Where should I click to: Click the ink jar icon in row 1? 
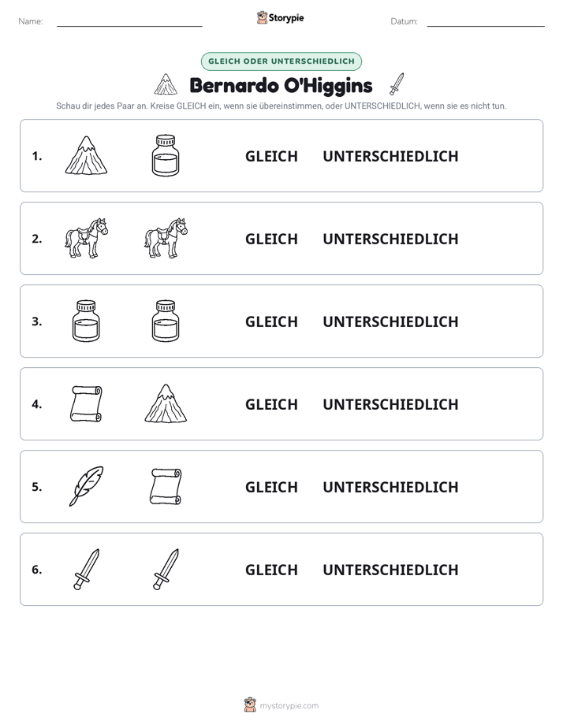coord(166,155)
